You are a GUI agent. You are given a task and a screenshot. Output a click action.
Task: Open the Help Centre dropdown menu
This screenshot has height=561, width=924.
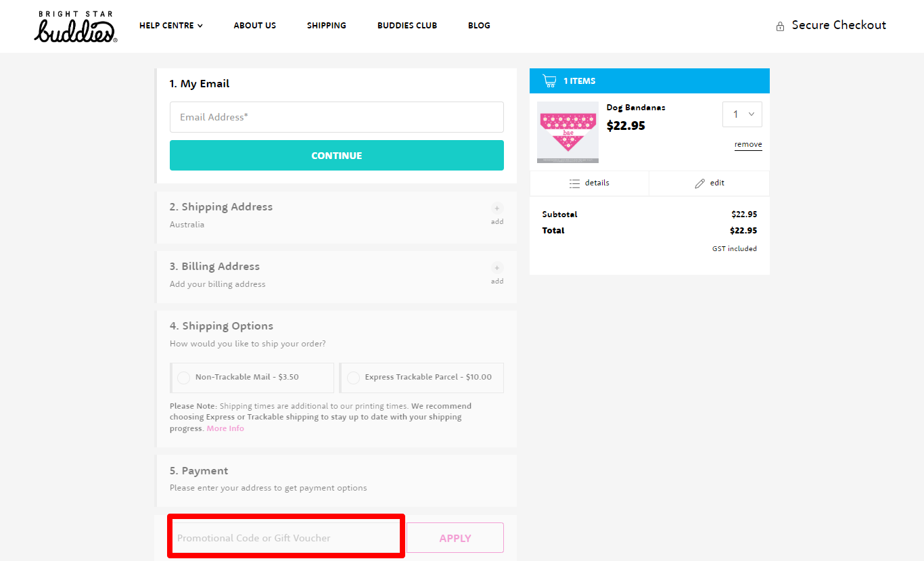tap(170, 25)
